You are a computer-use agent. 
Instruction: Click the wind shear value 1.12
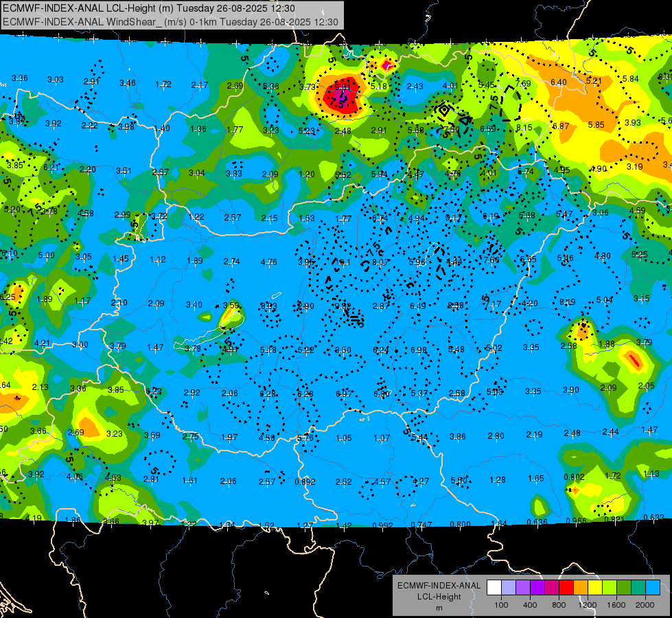point(158,260)
